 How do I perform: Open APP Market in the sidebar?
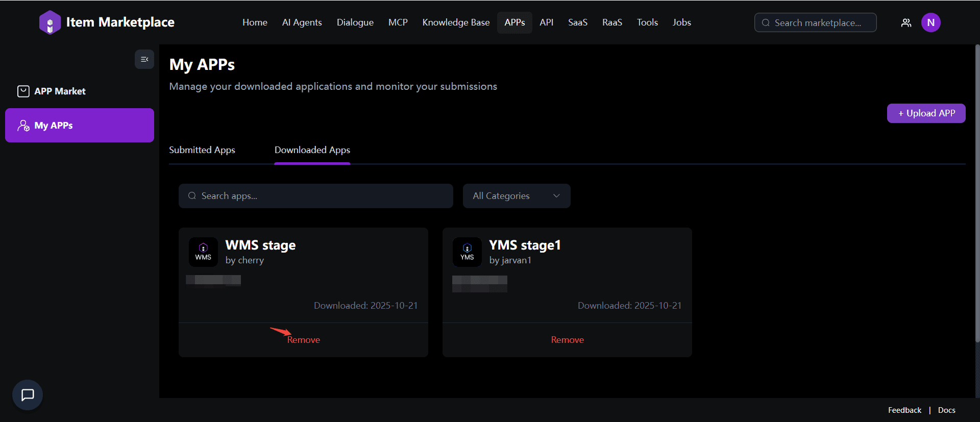pos(60,91)
